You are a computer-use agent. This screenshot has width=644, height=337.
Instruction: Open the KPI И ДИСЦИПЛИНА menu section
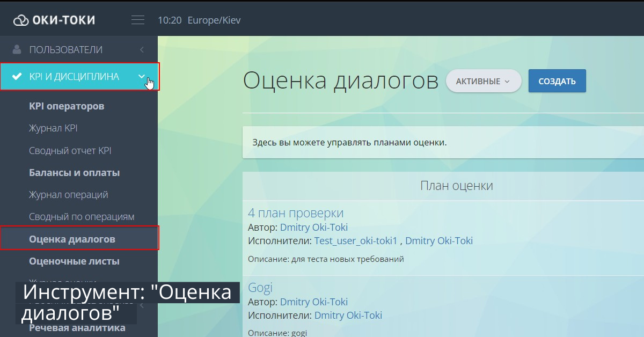coord(79,77)
